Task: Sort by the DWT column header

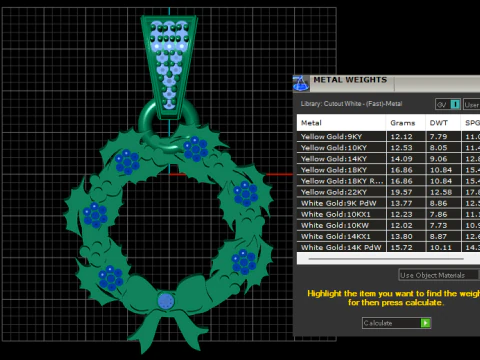Action: (443, 123)
